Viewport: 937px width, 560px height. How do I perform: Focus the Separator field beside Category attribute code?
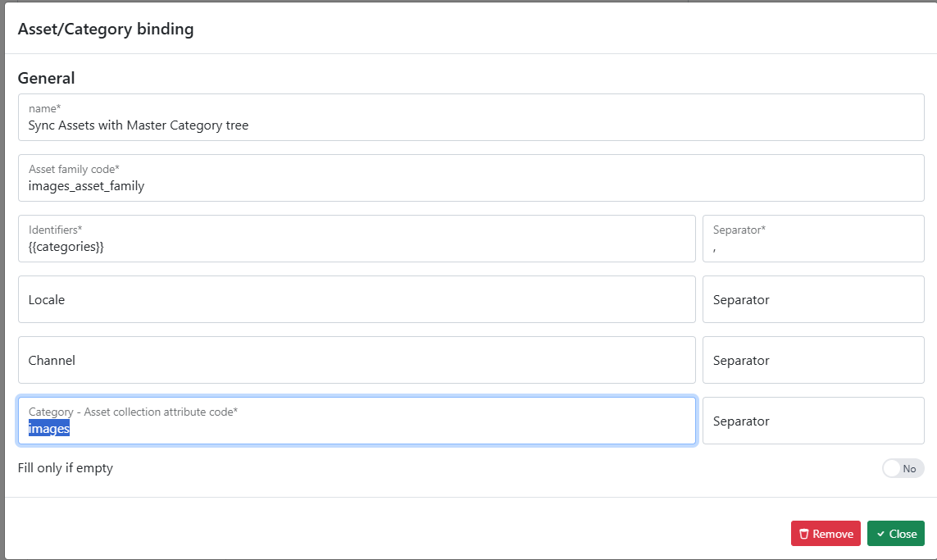click(x=813, y=421)
